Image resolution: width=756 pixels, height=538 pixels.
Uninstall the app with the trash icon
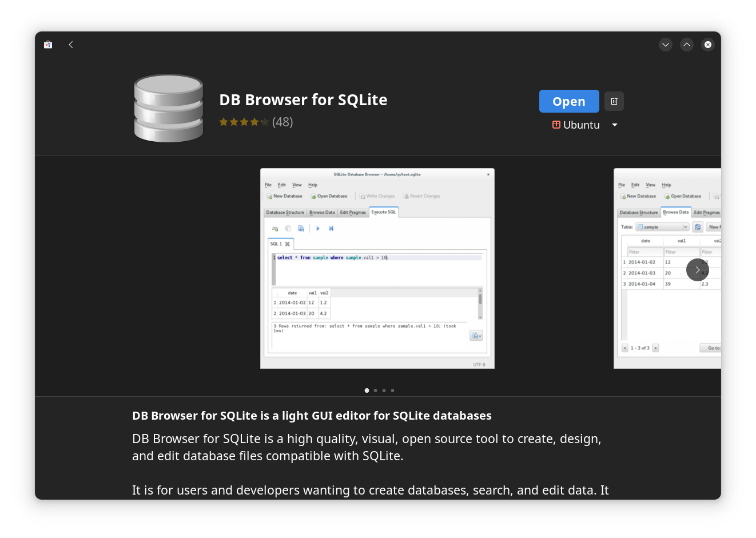(x=614, y=101)
